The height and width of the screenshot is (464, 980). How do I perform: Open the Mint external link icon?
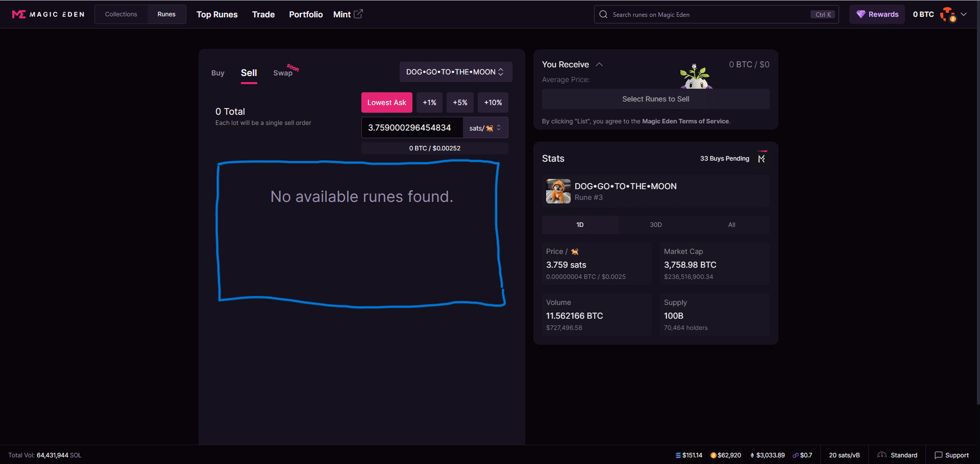(x=358, y=14)
